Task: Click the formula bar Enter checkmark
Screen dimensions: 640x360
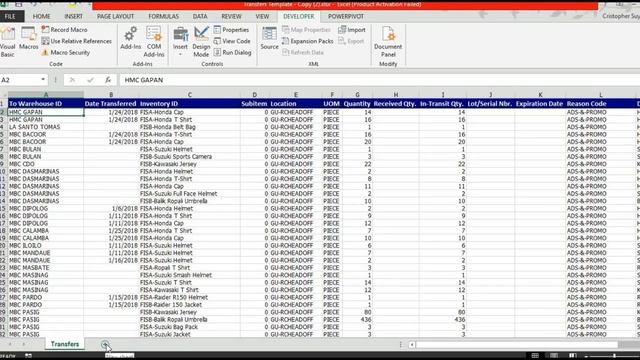Action: point(90,80)
